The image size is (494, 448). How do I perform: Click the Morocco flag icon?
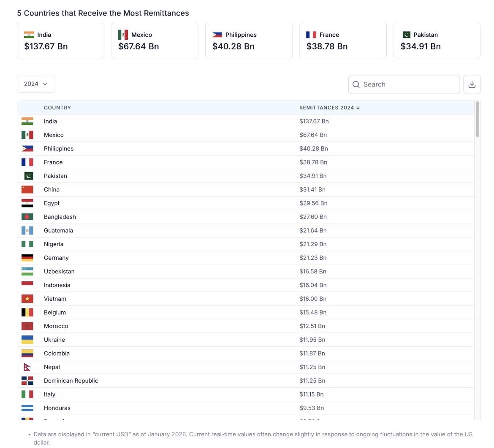27,326
